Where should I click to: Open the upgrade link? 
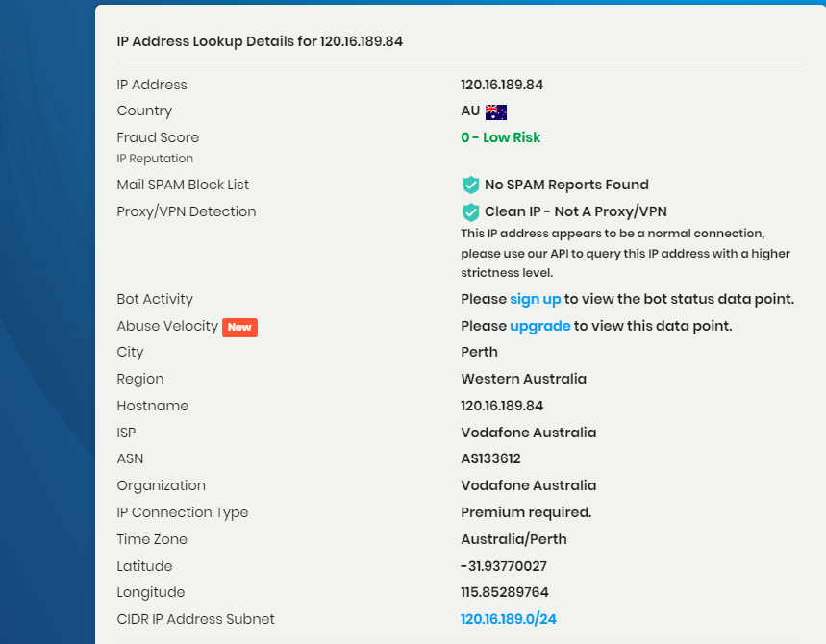click(x=540, y=326)
